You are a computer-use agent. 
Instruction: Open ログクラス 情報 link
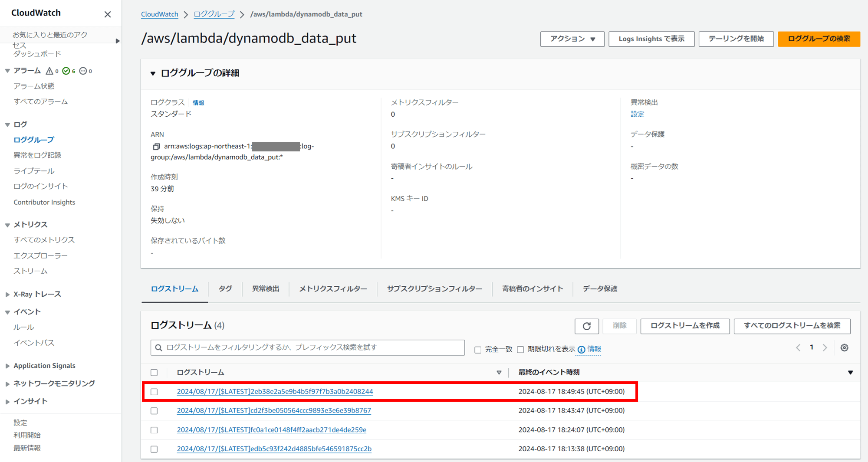point(198,103)
